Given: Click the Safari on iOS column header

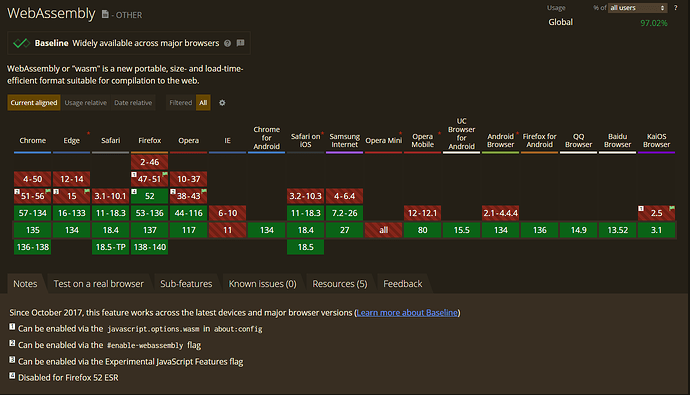Looking at the screenshot, I should pos(305,140).
